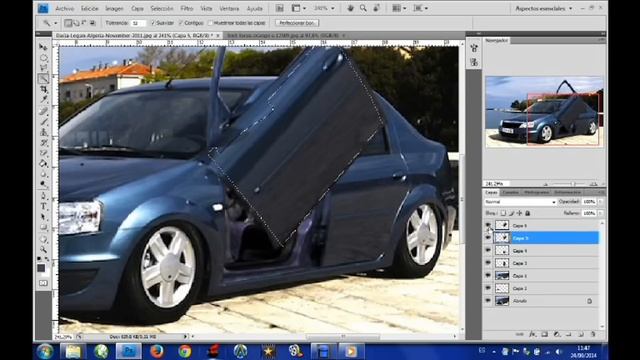Image resolution: width=640 pixels, height=360 pixels.
Task: Select the Blur tool
Action: click(43, 174)
